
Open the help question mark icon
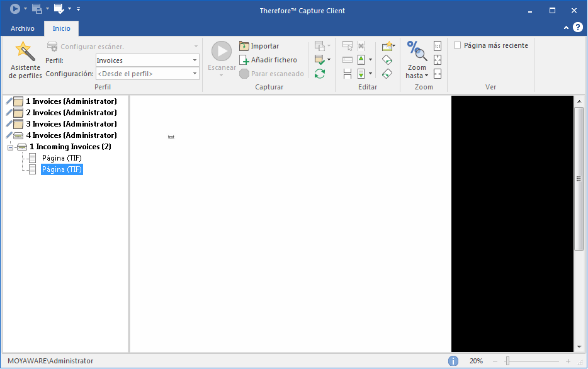tap(577, 28)
